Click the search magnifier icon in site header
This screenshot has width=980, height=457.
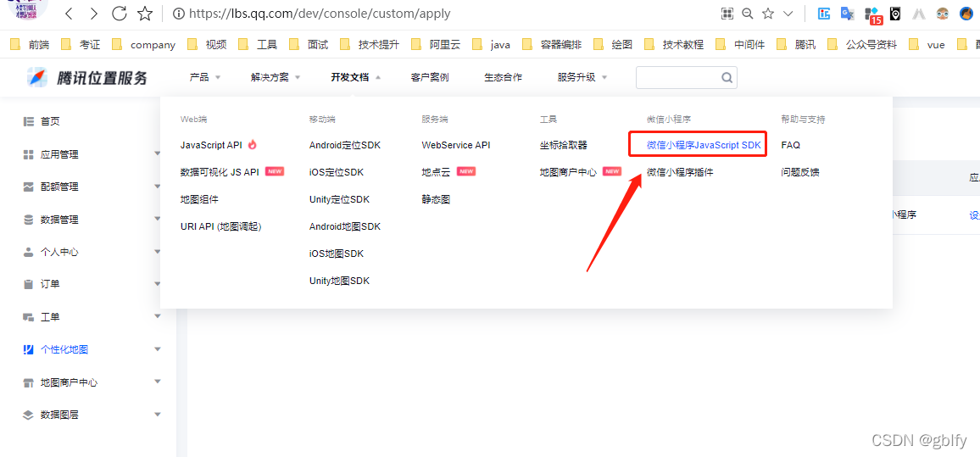(727, 77)
